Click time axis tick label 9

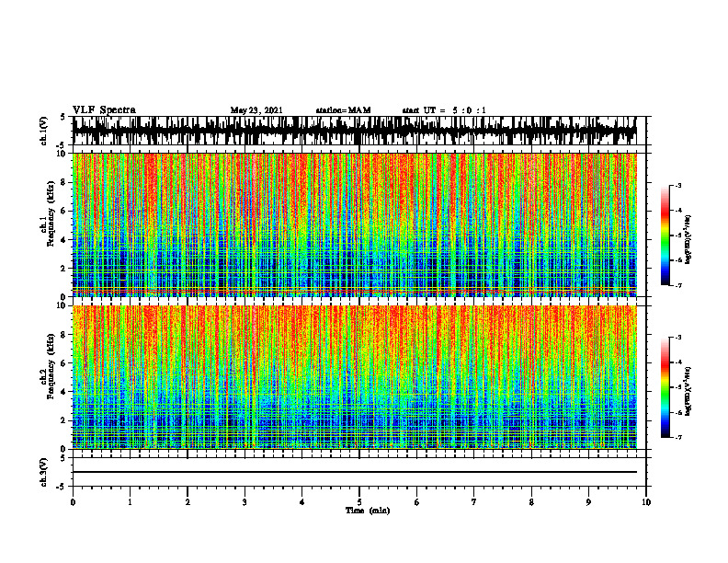click(x=588, y=502)
